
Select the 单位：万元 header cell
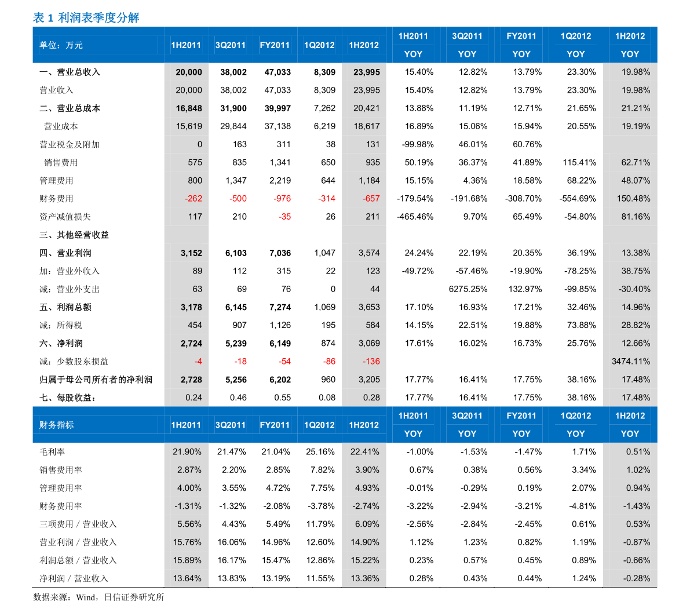pyautogui.click(x=61, y=45)
